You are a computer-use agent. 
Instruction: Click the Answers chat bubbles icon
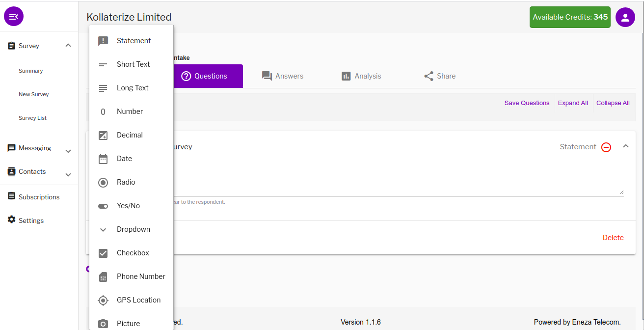[x=267, y=76]
